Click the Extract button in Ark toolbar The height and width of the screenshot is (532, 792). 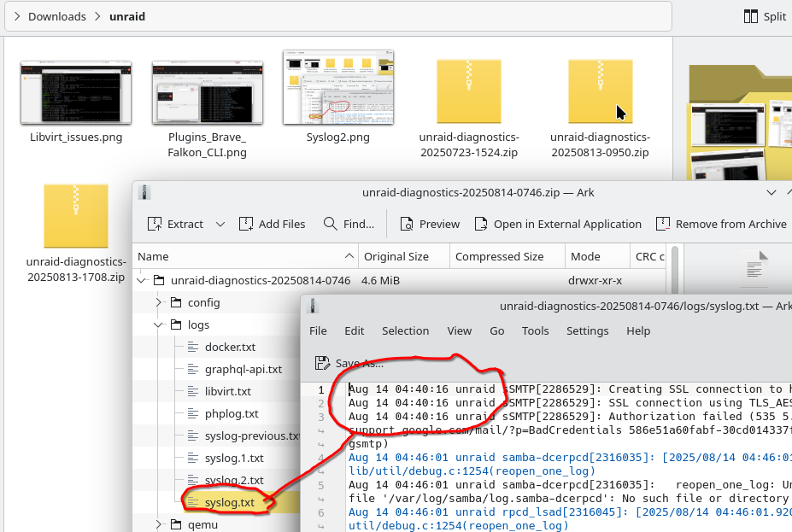(175, 224)
